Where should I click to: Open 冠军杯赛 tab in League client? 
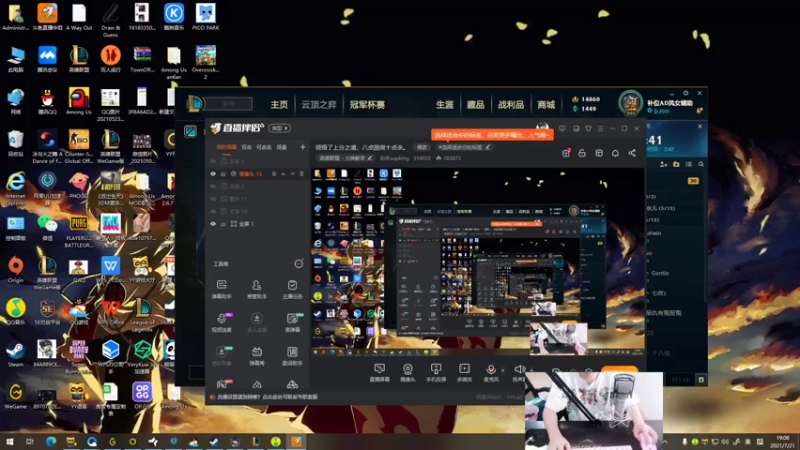point(367,105)
